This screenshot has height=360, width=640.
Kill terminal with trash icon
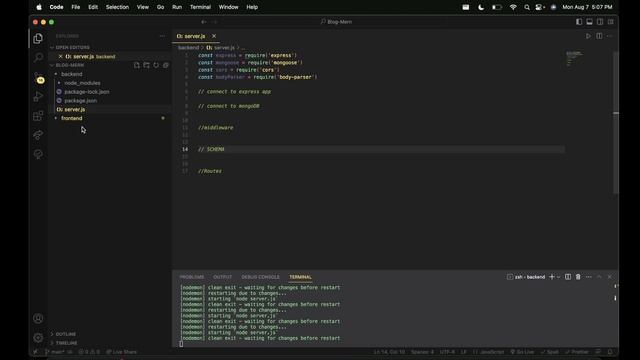(578, 277)
